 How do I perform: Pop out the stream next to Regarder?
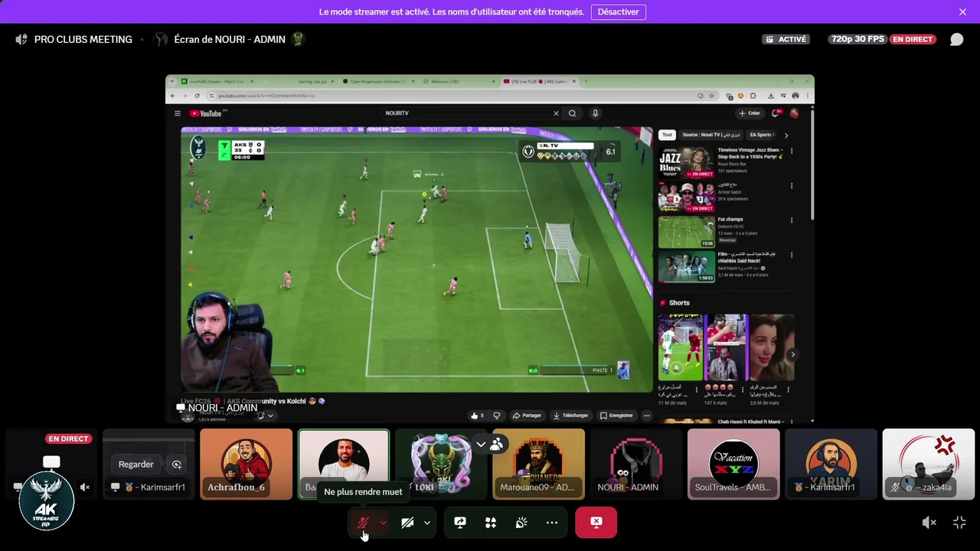click(x=177, y=464)
